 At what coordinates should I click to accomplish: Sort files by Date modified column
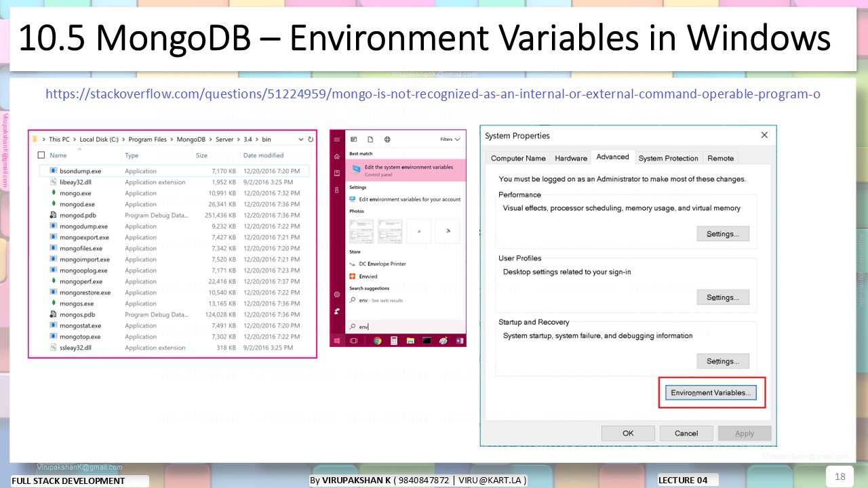click(262, 155)
